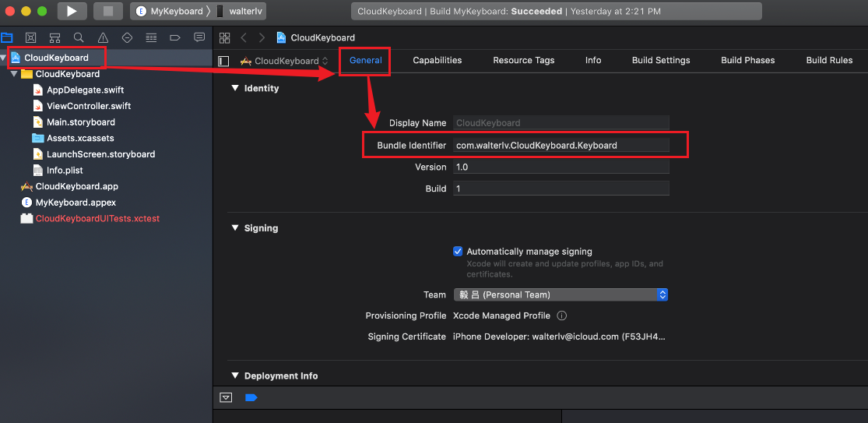Click Xcode Managed Profile text
The width and height of the screenshot is (868, 423).
coord(501,315)
